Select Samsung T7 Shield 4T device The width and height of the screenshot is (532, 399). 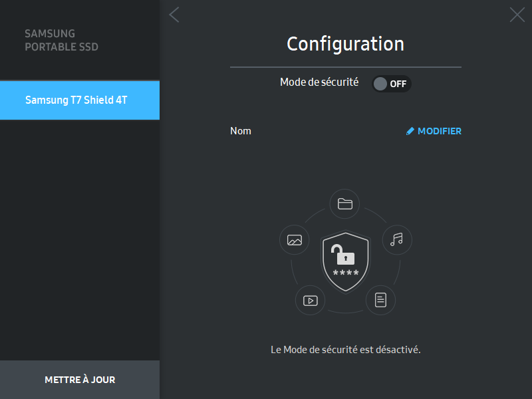(x=80, y=100)
